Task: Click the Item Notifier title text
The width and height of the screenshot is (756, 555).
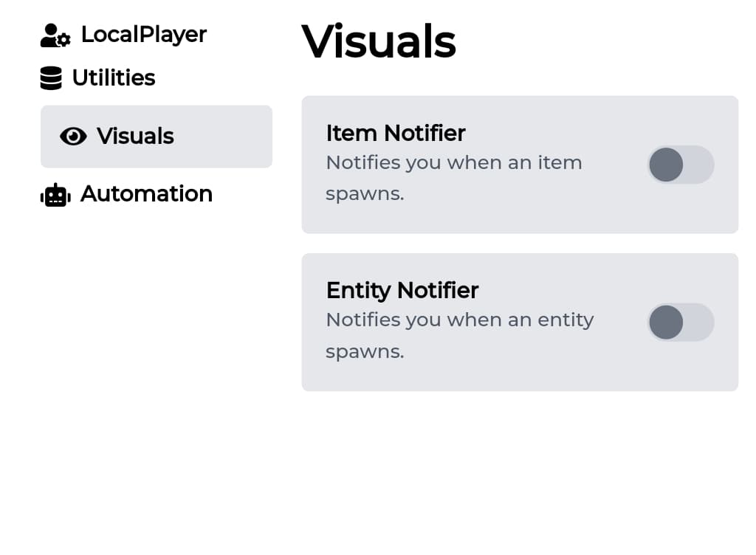Action: (395, 133)
